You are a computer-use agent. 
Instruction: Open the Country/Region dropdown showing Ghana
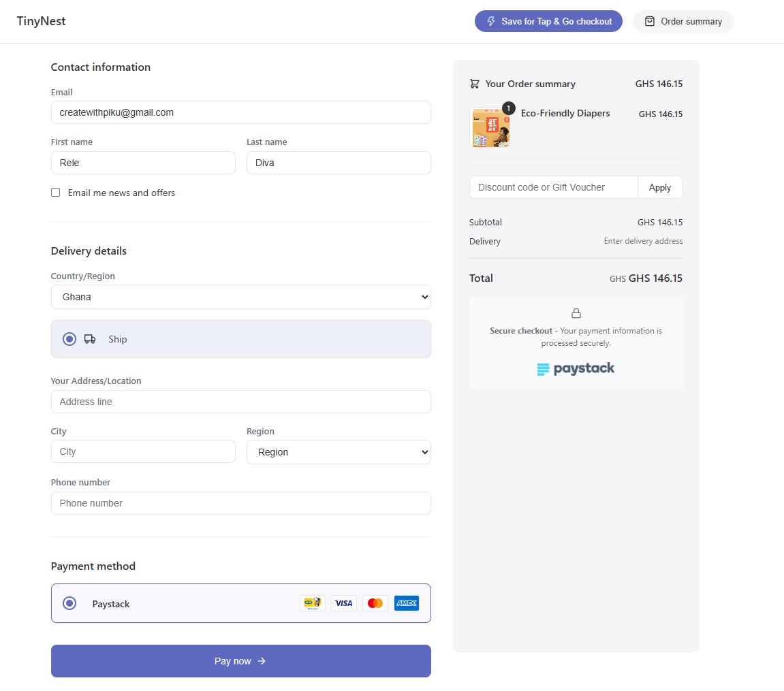point(241,297)
